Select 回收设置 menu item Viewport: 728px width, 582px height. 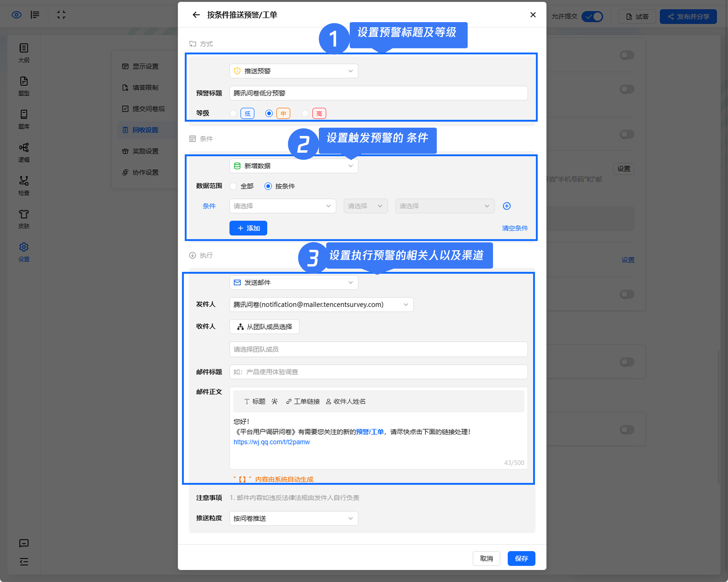pos(145,130)
